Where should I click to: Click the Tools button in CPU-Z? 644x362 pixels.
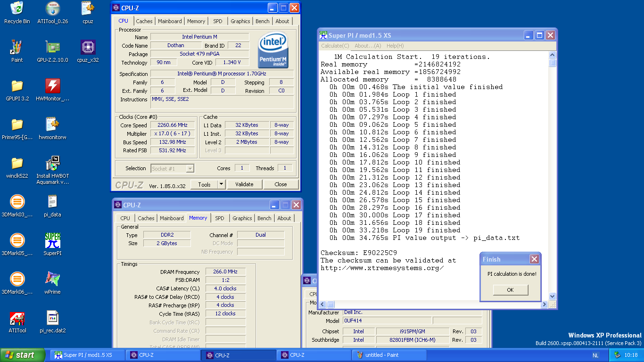click(x=204, y=184)
